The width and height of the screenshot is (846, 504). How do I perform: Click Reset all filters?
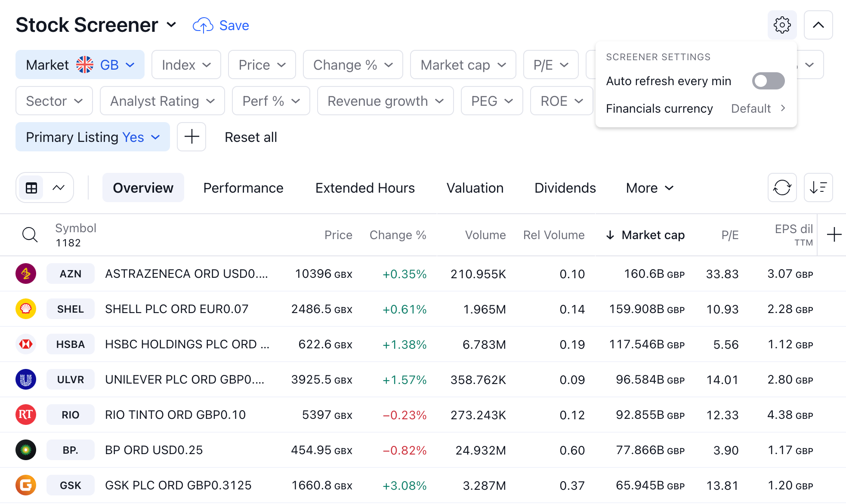[251, 137]
